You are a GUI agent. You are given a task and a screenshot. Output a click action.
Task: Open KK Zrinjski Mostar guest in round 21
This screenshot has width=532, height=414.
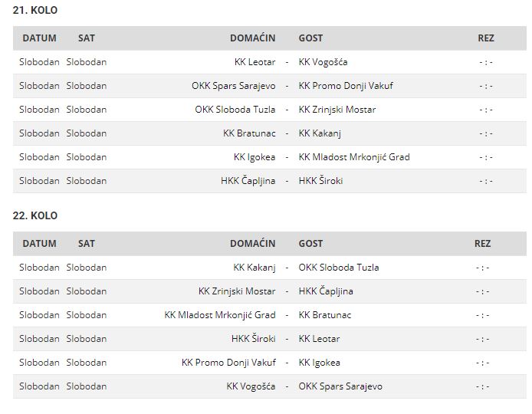pos(337,110)
